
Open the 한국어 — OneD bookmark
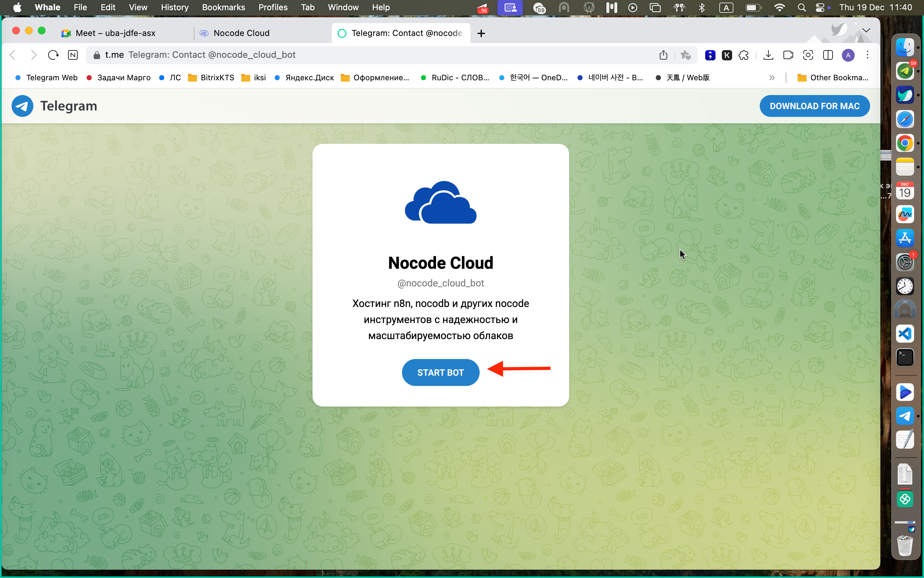pyautogui.click(x=534, y=78)
